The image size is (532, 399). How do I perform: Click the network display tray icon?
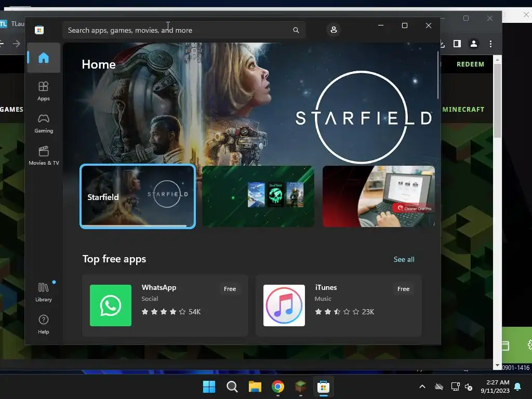[x=455, y=387]
